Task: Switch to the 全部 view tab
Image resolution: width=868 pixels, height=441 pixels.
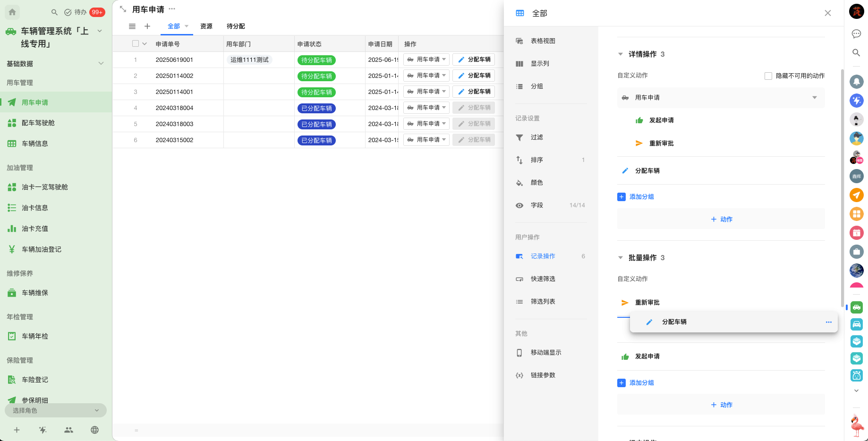Action: [x=174, y=26]
